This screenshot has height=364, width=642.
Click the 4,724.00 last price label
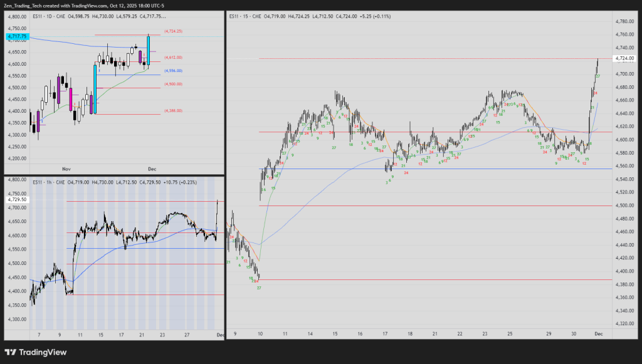tap(623, 59)
